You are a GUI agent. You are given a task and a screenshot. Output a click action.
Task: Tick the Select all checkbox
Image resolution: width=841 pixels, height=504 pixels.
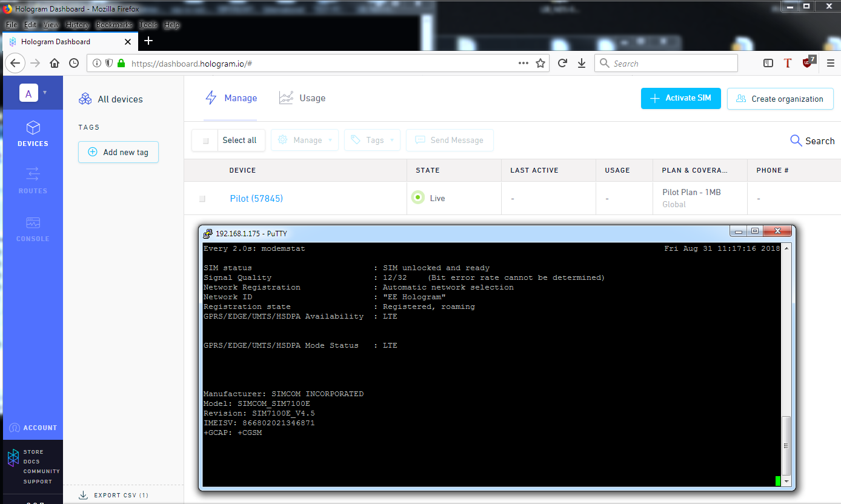point(205,141)
